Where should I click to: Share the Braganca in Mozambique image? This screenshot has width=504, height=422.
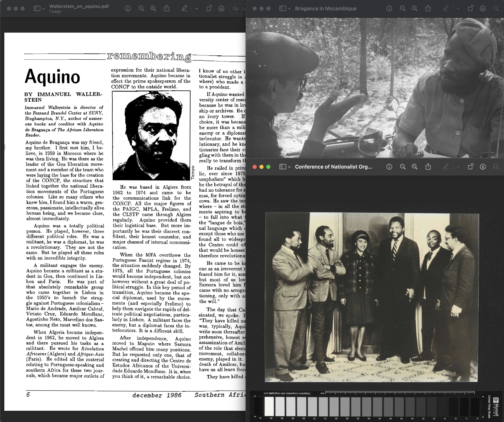tap(428, 9)
